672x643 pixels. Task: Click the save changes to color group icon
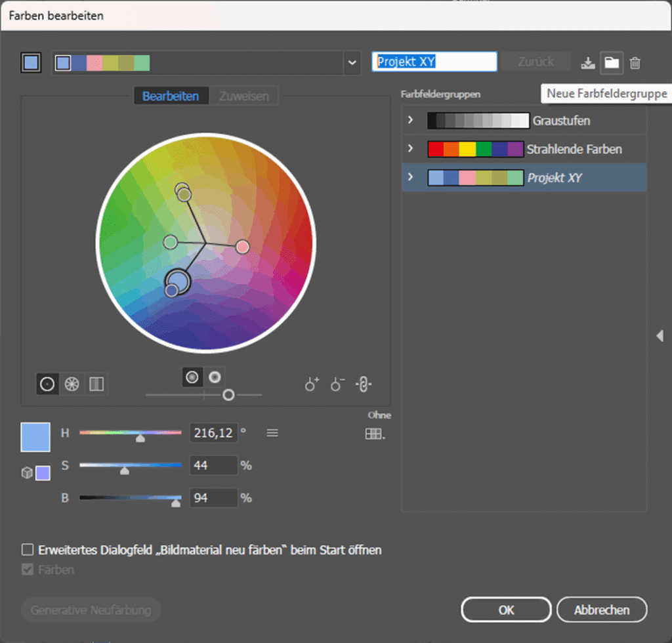(x=587, y=63)
